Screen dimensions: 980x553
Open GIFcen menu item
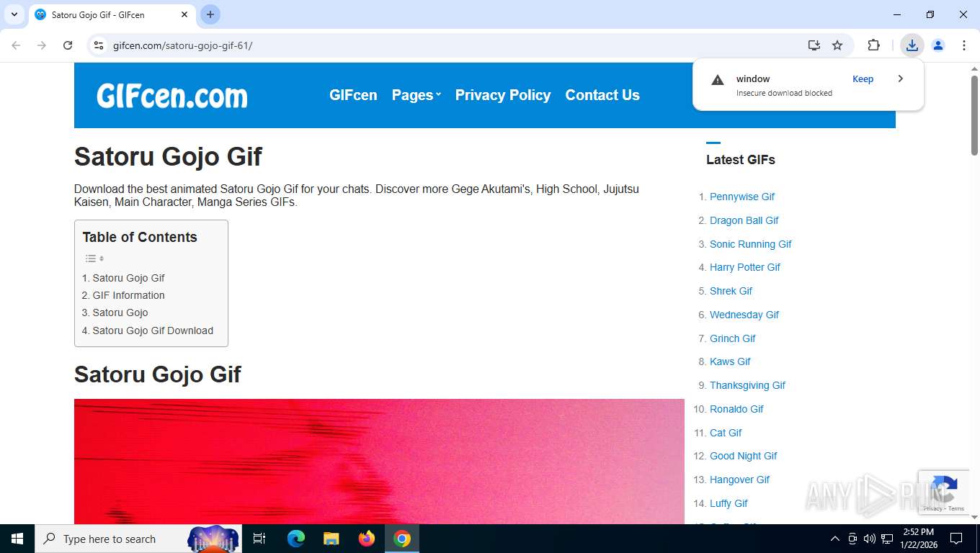pos(353,95)
